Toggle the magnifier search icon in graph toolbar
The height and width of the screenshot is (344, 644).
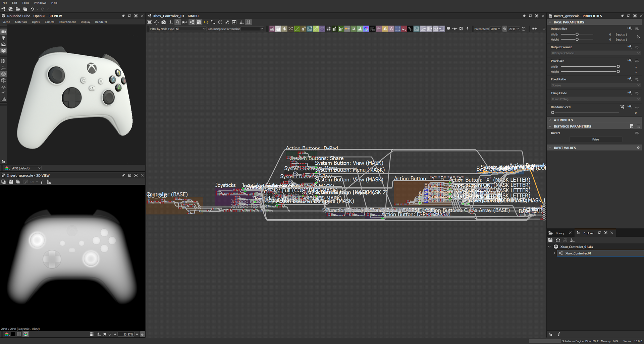177,22
